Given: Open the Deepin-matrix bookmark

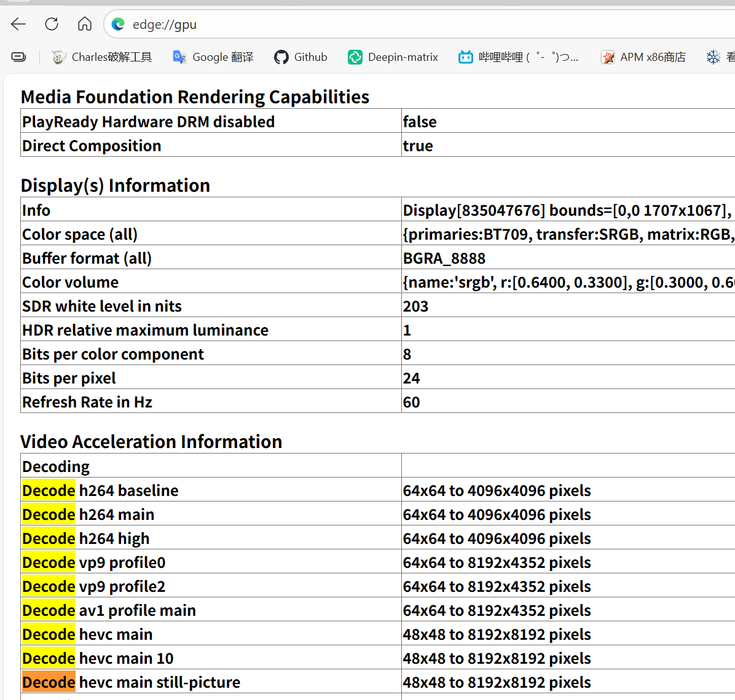Looking at the screenshot, I should coord(393,57).
